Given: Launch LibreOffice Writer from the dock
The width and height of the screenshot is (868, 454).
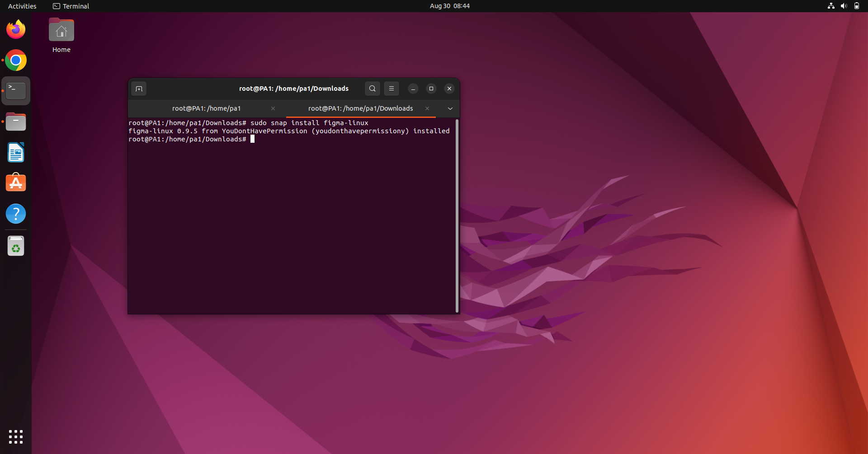Looking at the screenshot, I should (x=15, y=152).
